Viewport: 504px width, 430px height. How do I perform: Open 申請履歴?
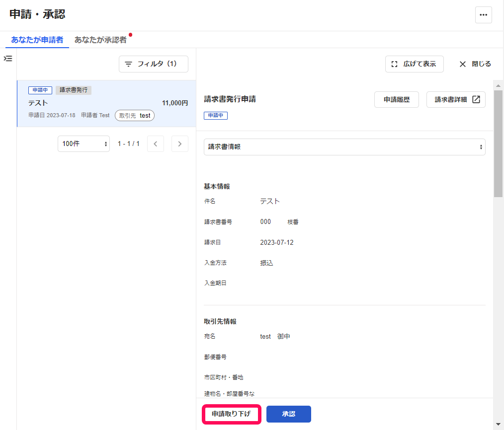(396, 99)
